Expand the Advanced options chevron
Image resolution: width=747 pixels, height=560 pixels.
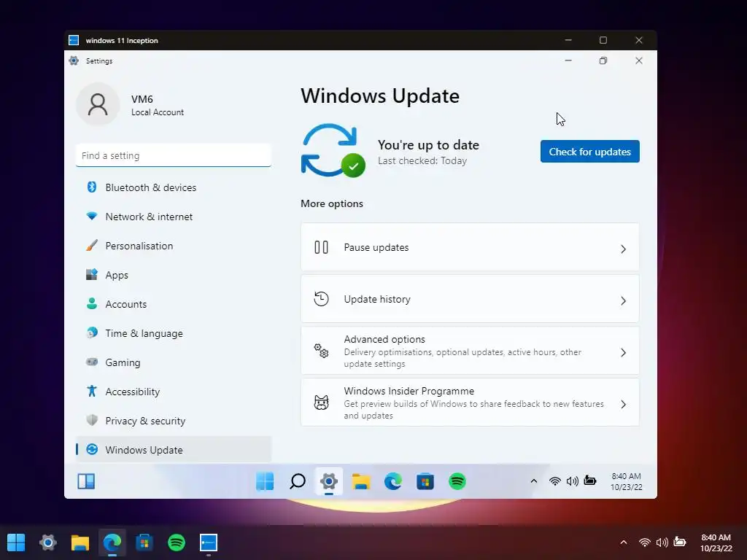tap(623, 352)
